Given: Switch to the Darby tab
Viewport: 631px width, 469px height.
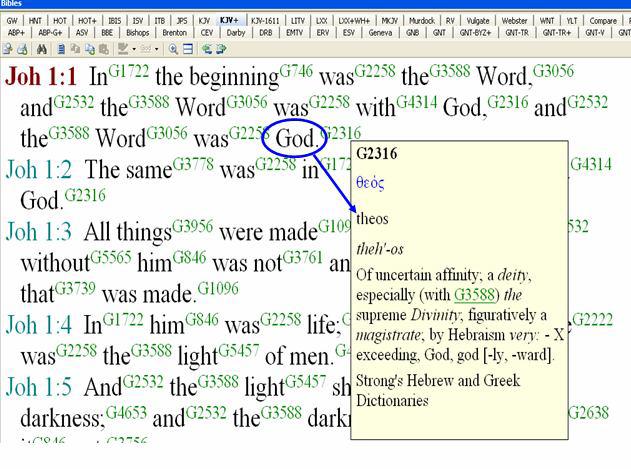Looking at the screenshot, I should pos(236,33).
